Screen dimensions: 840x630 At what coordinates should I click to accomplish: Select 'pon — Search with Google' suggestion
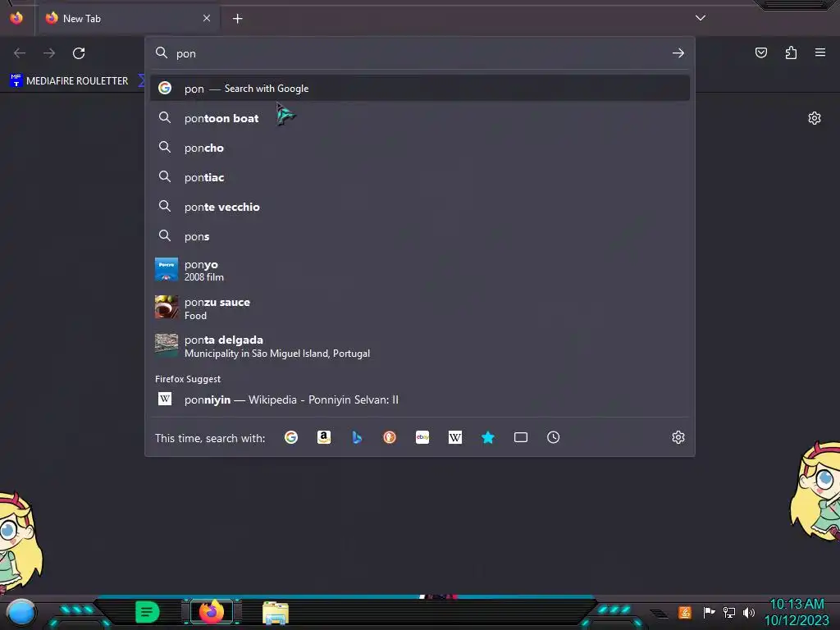click(x=420, y=89)
